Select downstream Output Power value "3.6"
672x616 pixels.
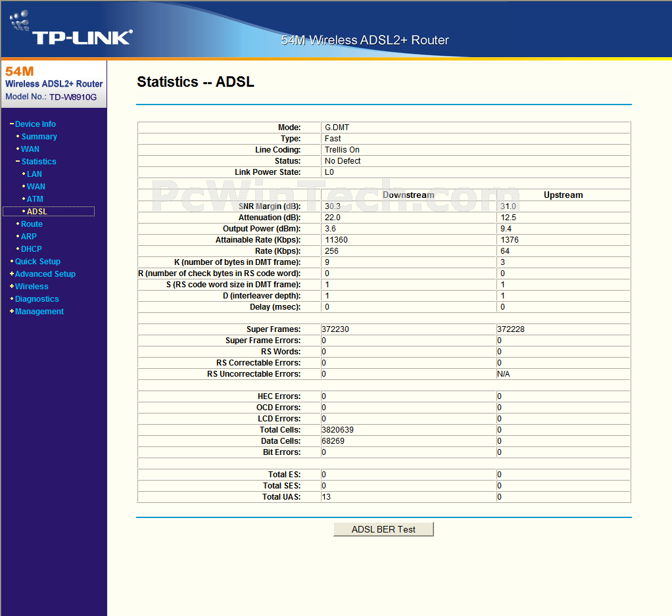tap(330, 228)
